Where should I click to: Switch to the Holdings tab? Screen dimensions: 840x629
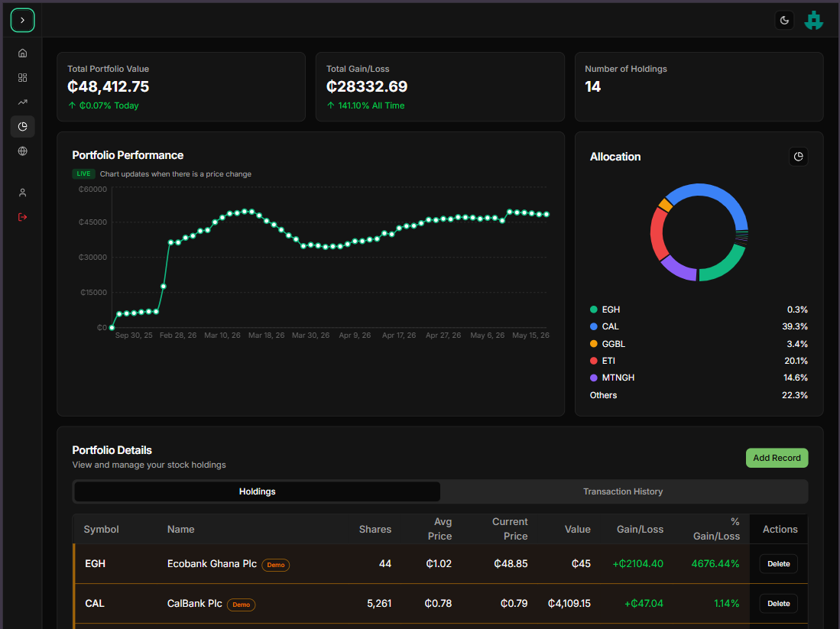click(x=257, y=491)
